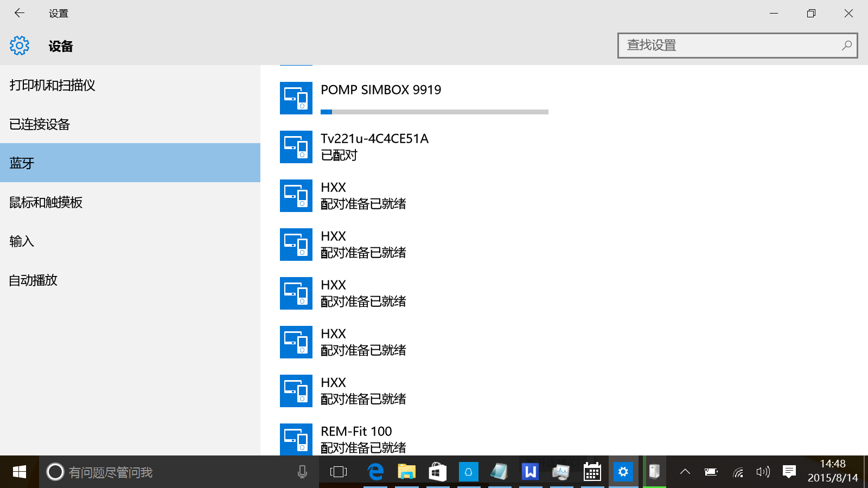Viewport: 868px width, 488px height.
Task: Launch the Windows Store taskbar icon
Action: click(x=437, y=472)
